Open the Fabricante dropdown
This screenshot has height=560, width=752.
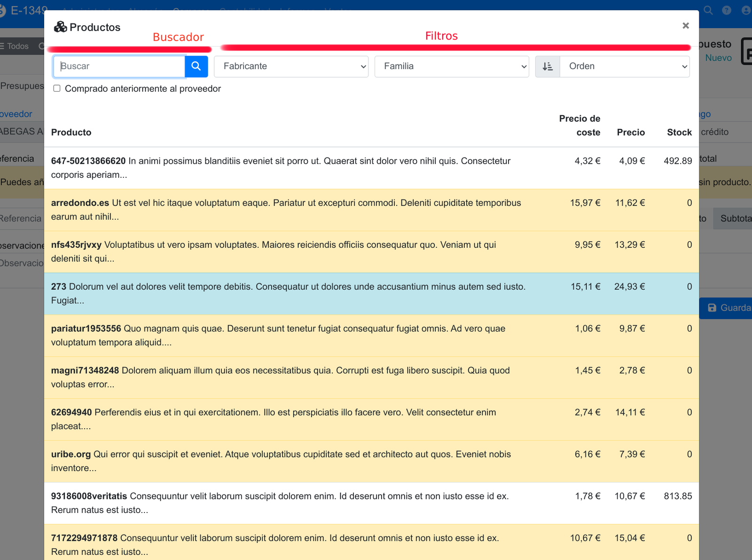[x=291, y=66]
